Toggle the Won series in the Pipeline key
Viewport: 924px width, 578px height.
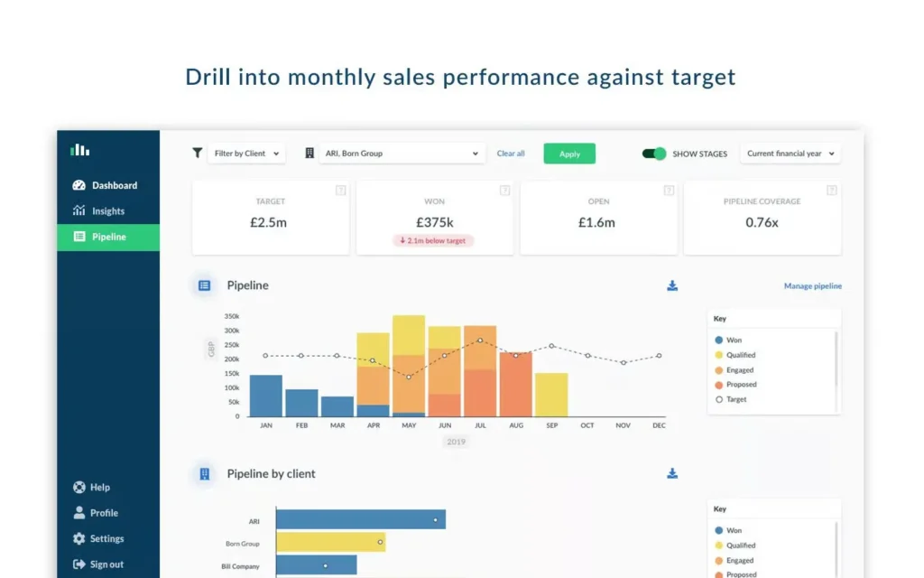pyautogui.click(x=729, y=340)
